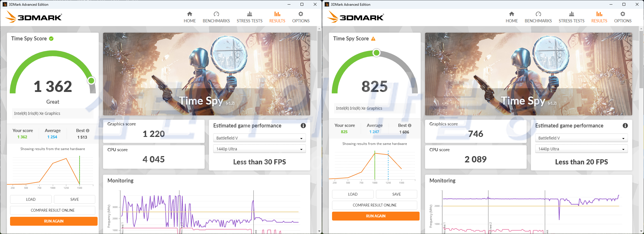Image resolution: width=644 pixels, height=234 pixels.
Task: Click info icon on right Estimated game performance
Action: [625, 126]
